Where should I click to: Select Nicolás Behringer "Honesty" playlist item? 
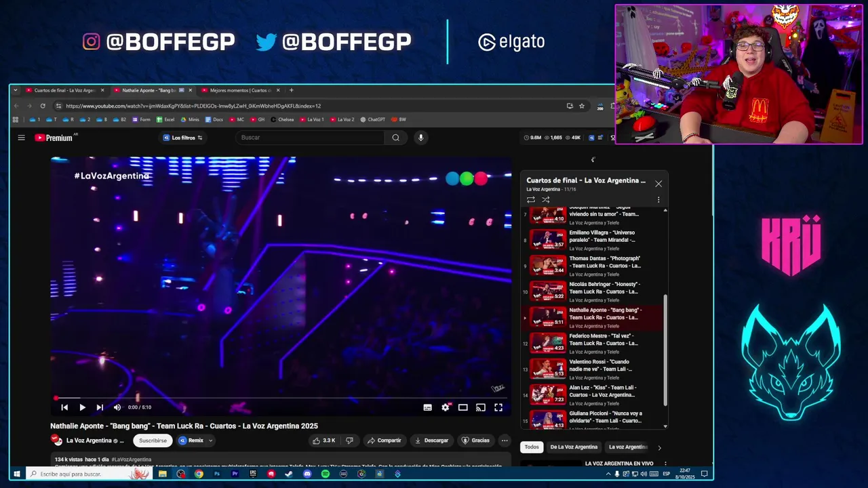[x=593, y=291]
